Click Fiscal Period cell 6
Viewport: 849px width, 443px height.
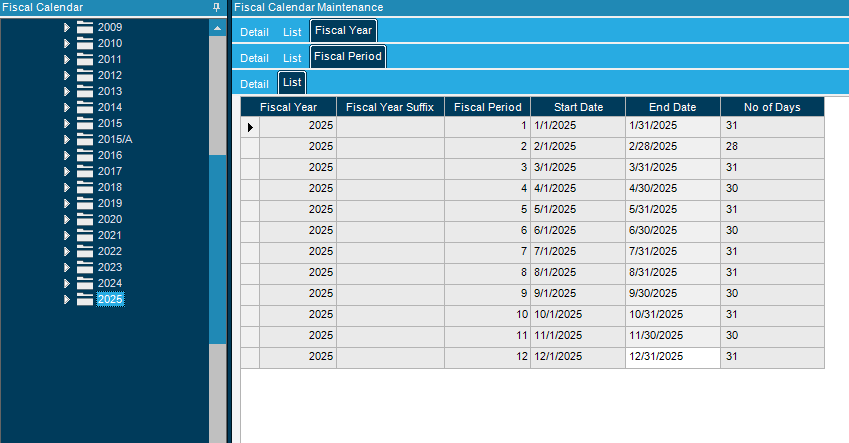point(487,232)
